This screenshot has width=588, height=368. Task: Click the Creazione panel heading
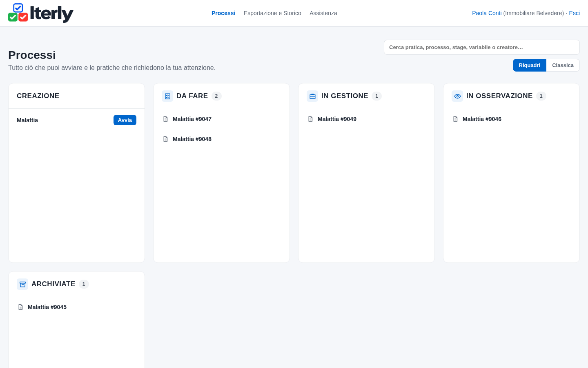[38, 96]
